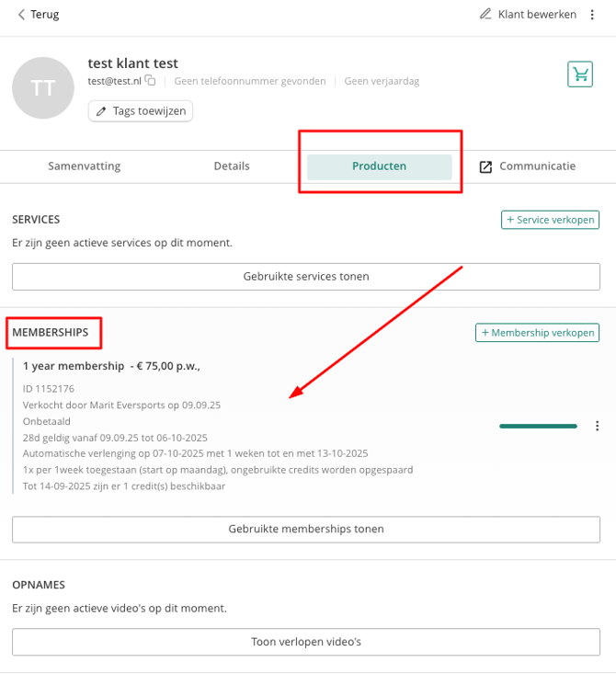
Task: Select the Producten tab
Action: point(379,166)
